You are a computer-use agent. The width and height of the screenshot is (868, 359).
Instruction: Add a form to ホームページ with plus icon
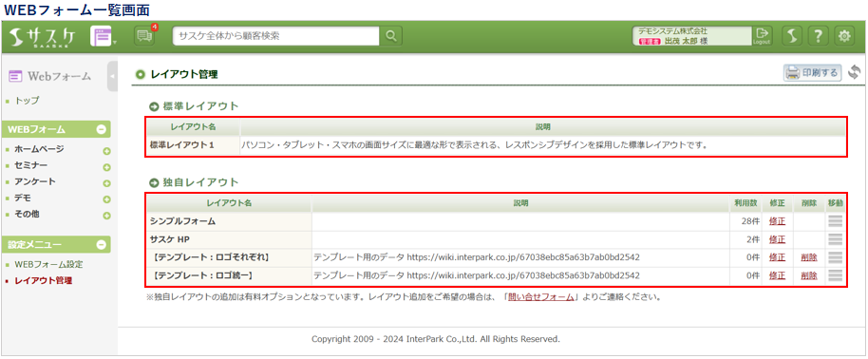(107, 151)
